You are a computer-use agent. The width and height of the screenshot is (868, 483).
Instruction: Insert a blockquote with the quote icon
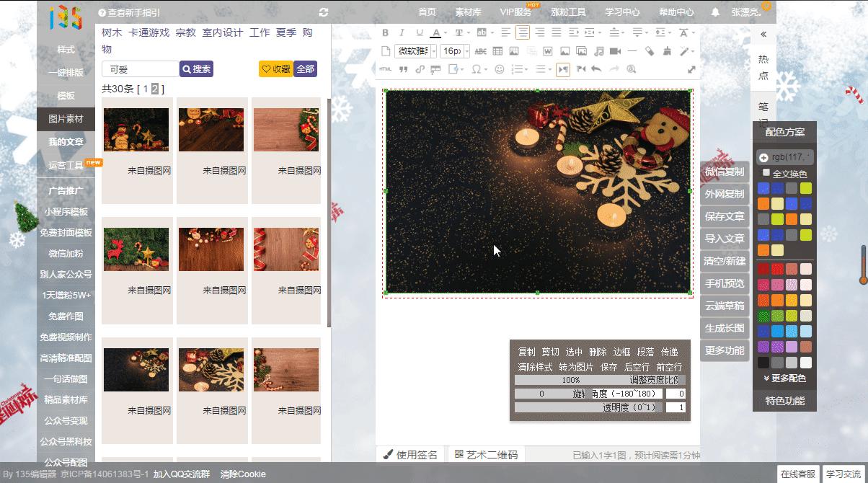[x=402, y=69]
